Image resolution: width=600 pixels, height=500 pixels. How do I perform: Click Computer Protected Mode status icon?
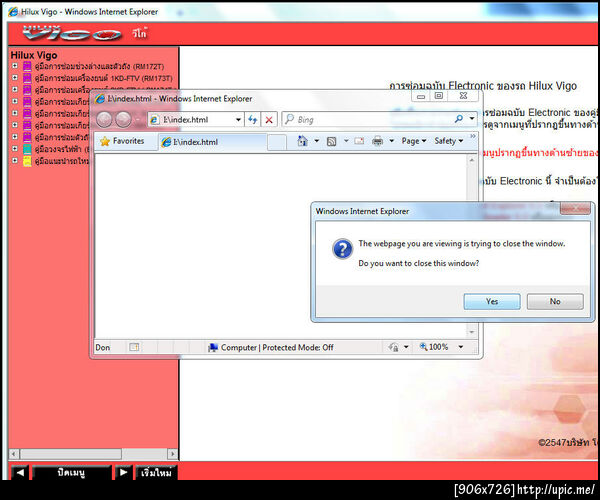pos(213,347)
